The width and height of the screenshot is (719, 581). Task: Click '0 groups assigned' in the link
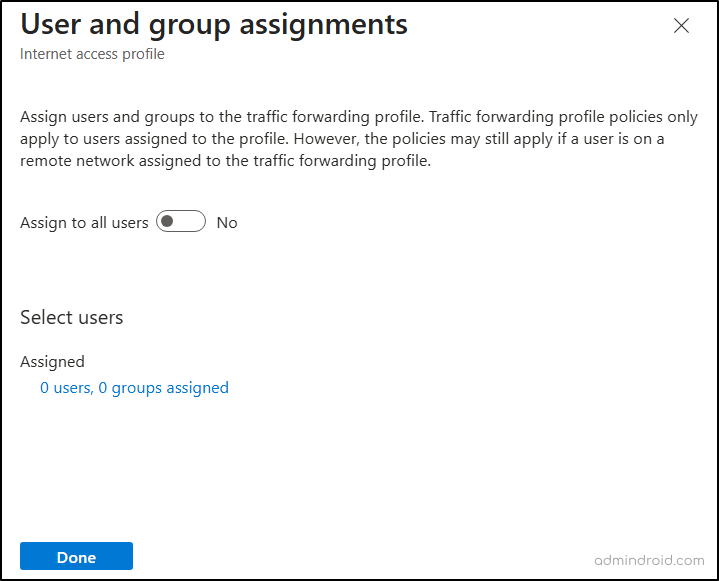tap(163, 388)
